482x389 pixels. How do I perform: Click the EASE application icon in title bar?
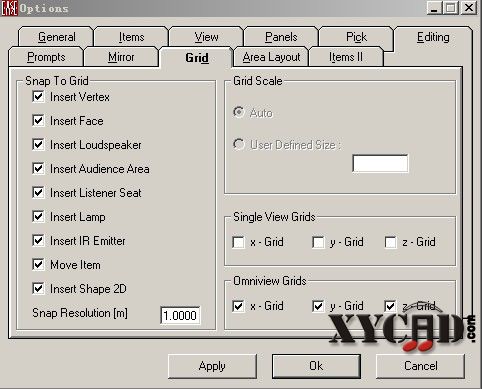pos(9,8)
